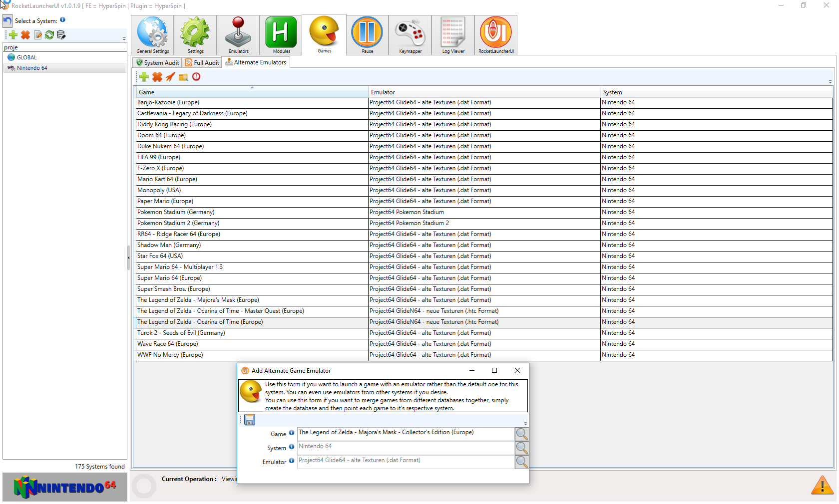
Task: Click the orange warning triangle at bottom right
Action: [x=822, y=485]
